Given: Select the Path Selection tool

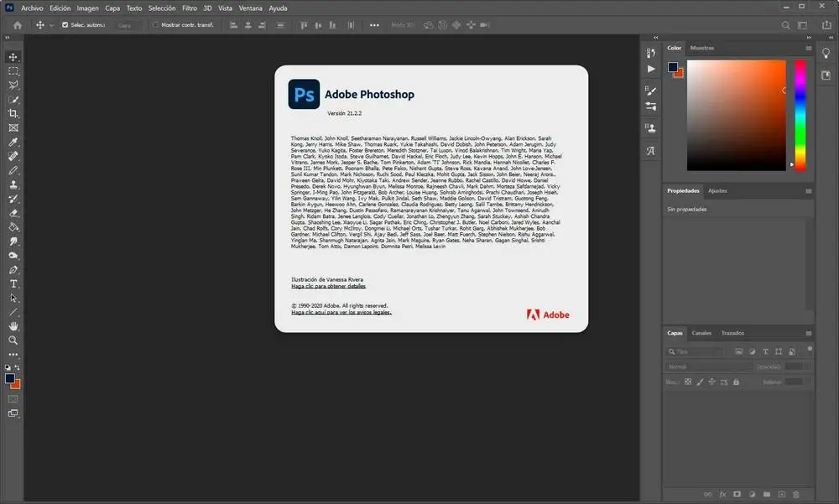Looking at the screenshot, I should click(x=13, y=298).
